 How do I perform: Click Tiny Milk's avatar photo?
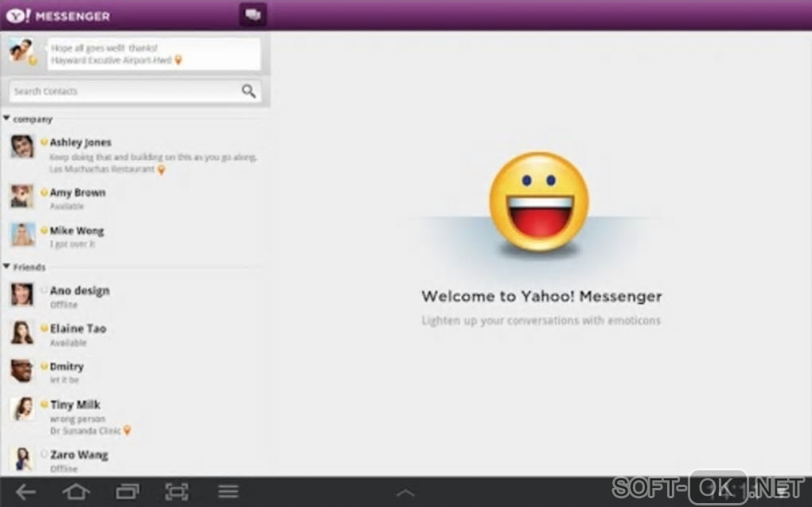click(22, 408)
